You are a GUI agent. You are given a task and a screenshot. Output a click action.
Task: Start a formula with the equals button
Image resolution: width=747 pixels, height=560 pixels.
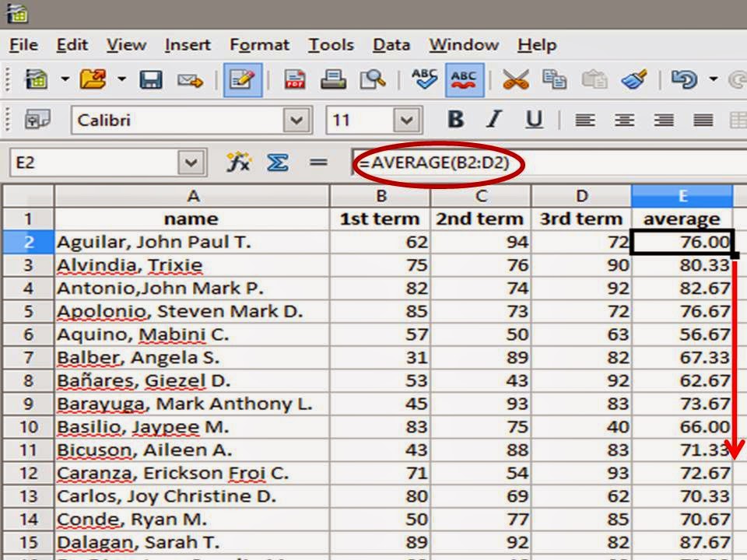[316, 162]
